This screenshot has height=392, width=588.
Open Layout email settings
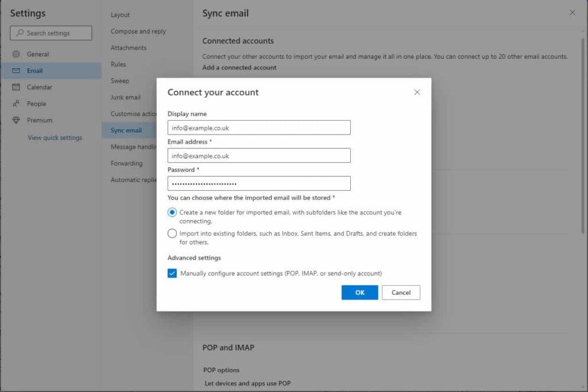click(x=120, y=15)
